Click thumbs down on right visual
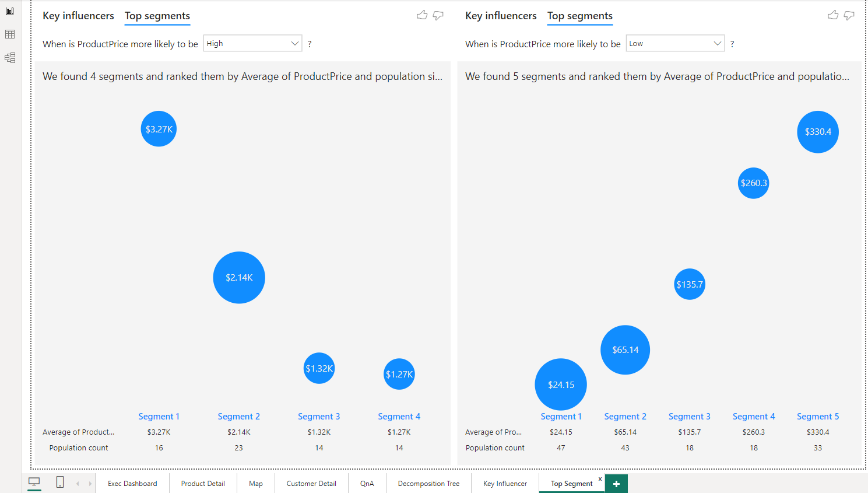Viewport: 868px width, 493px height. tap(849, 15)
